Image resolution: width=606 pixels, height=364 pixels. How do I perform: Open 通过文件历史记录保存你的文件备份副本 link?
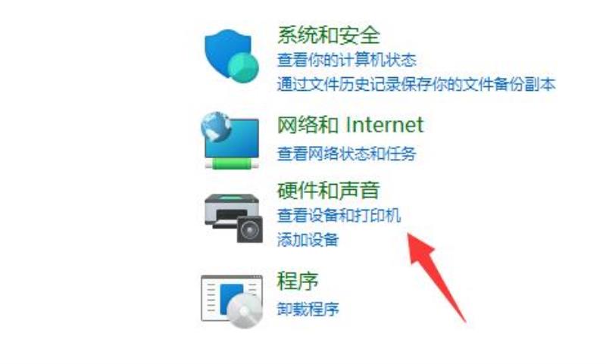pyautogui.click(x=416, y=85)
